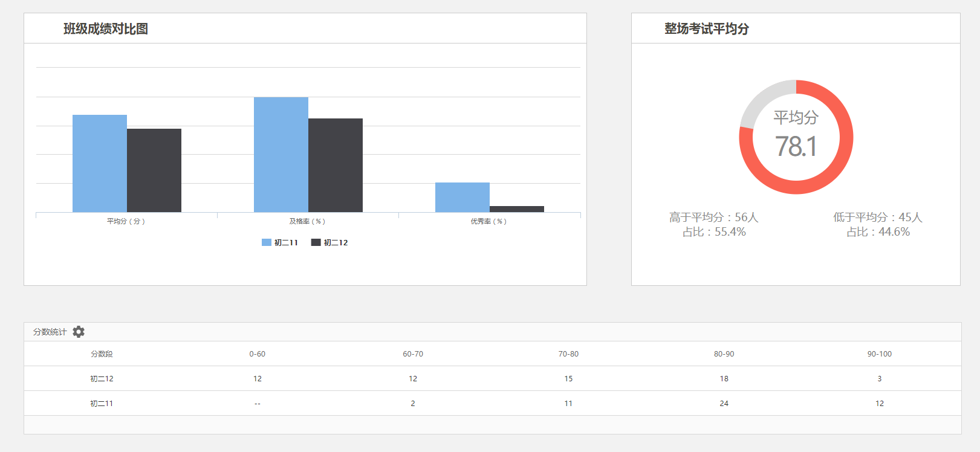Select the dark 平均分 bar for 初二12
Screen dimensions: 980x452
(x=154, y=170)
